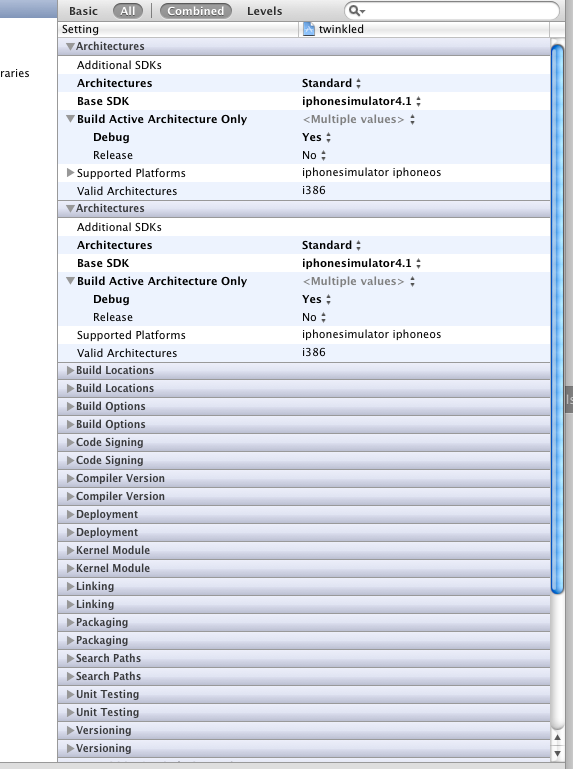Select lower Additional SDKs row
Screen dimensions: 573x769
304,227
